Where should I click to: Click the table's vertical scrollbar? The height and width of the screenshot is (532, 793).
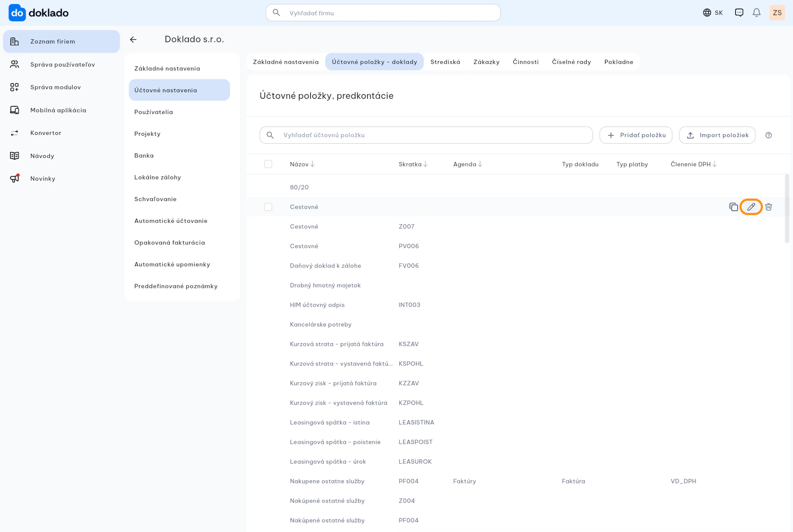787,209
